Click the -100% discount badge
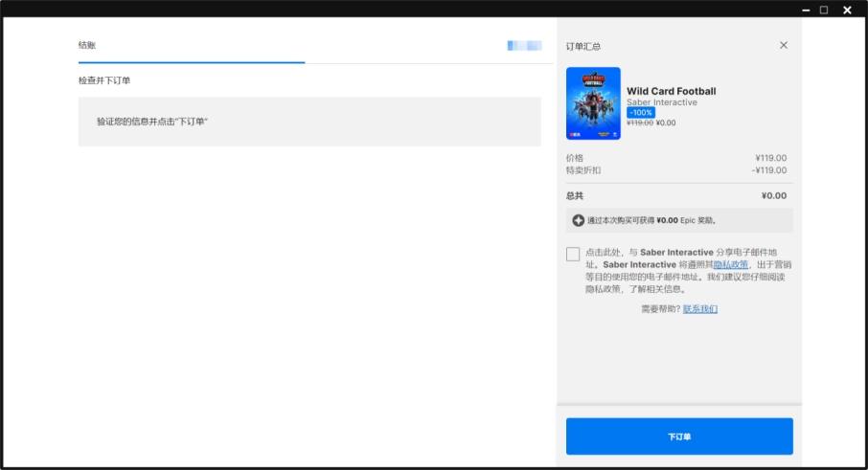The height and width of the screenshot is (470, 868). [x=641, y=112]
